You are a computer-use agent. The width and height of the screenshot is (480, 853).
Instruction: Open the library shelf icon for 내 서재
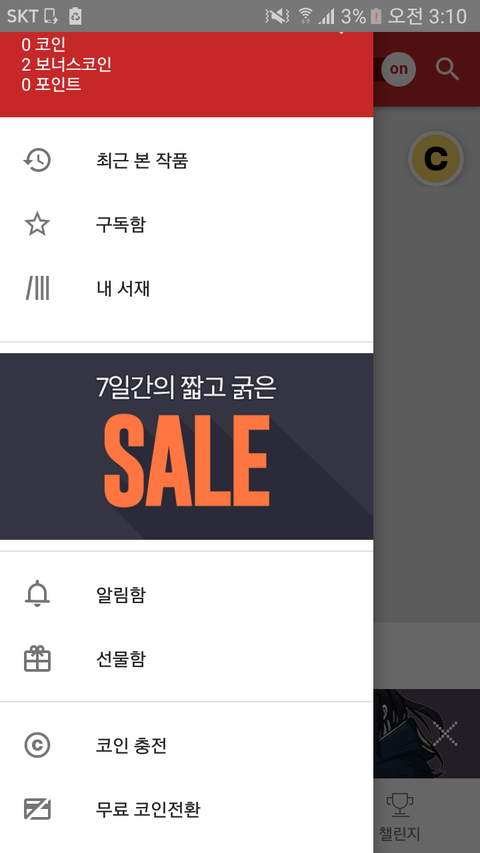pos(37,288)
